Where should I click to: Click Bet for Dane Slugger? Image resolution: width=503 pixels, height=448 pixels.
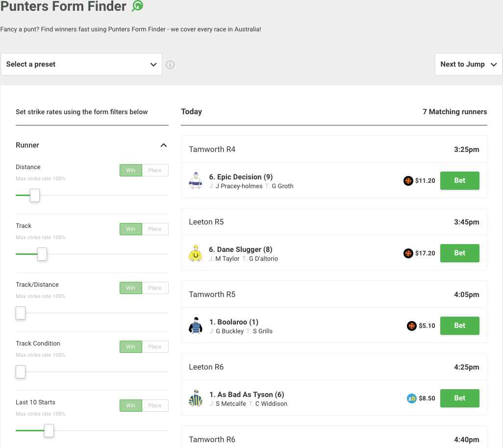click(459, 253)
